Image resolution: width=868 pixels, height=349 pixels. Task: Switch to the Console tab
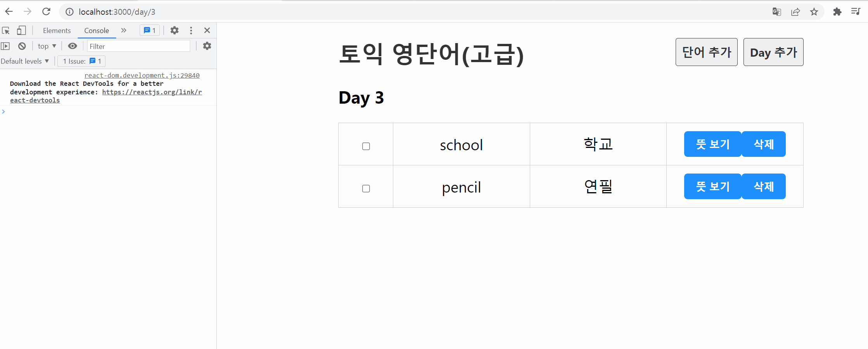click(x=97, y=30)
